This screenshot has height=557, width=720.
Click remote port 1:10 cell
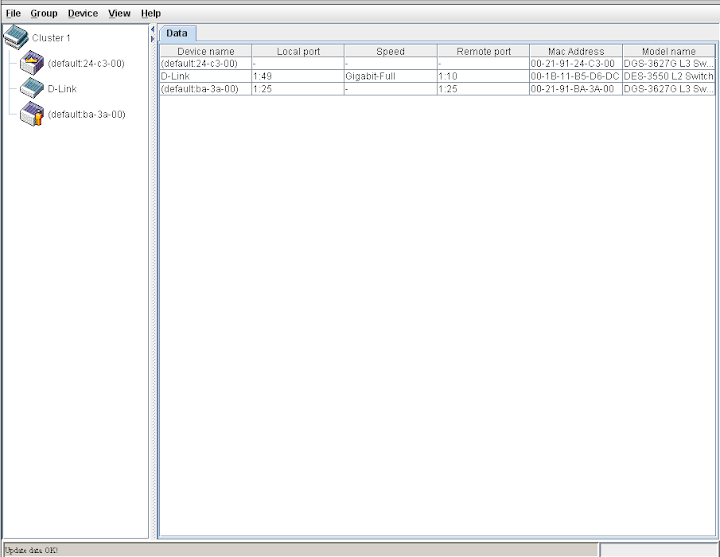(484, 76)
